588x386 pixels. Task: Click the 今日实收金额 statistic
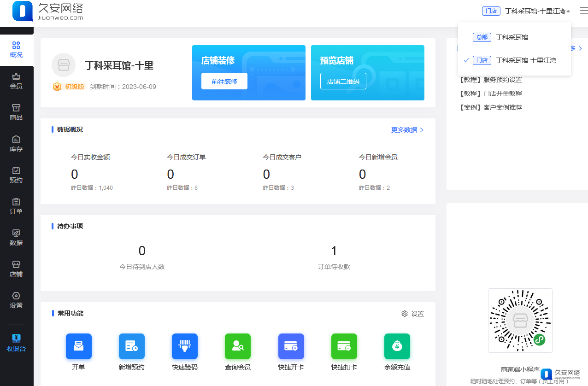point(92,172)
